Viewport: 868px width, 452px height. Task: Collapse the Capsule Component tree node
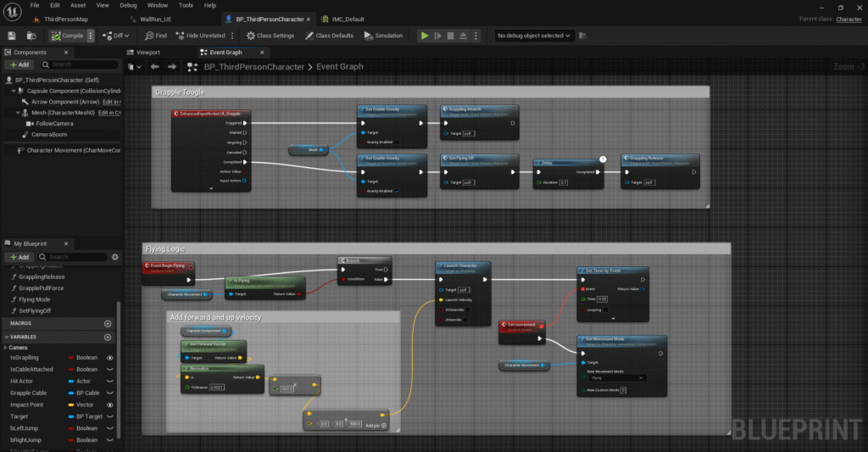(x=14, y=91)
